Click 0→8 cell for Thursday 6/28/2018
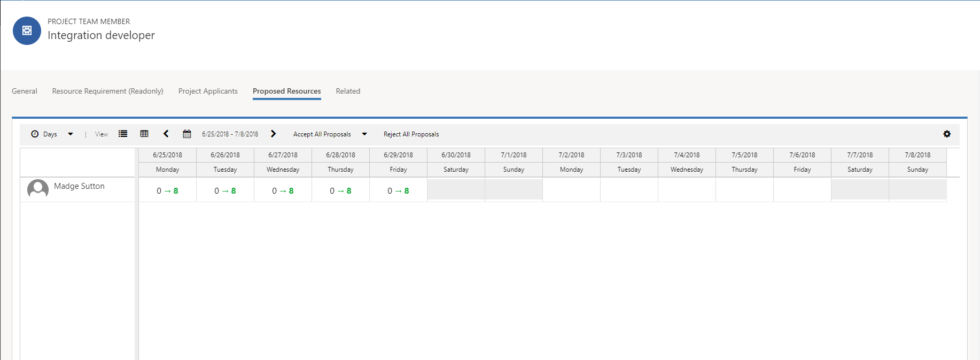The width and height of the screenshot is (980, 360). click(x=340, y=190)
